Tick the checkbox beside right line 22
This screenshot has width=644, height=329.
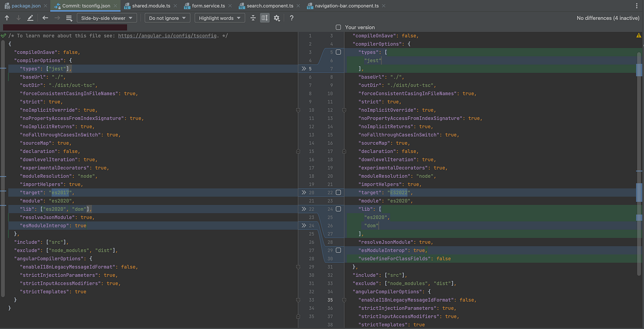tap(339, 193)
